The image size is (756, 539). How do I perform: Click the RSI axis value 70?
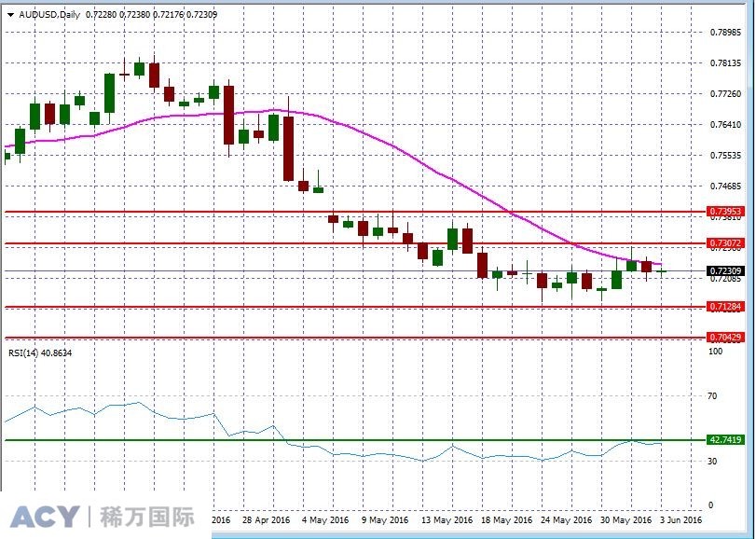(x=712, y=396)
